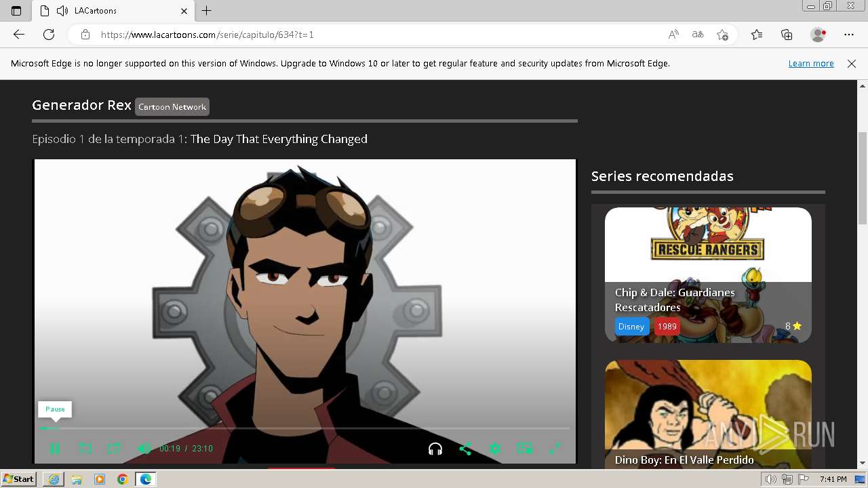Click the loop/repeat icon in player controls
Viewport: 868px width, 488px height.
(x=85, y=449)
